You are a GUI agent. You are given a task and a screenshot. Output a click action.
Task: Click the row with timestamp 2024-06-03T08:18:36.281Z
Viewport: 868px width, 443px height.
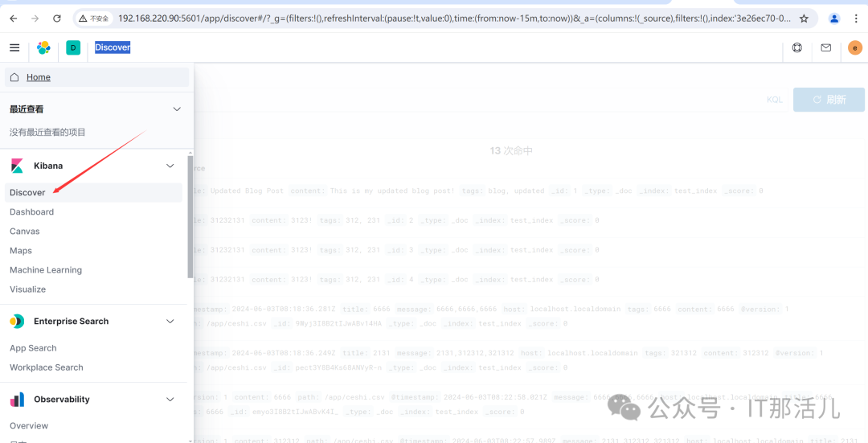pyautogui.click(x=530, y=316)
